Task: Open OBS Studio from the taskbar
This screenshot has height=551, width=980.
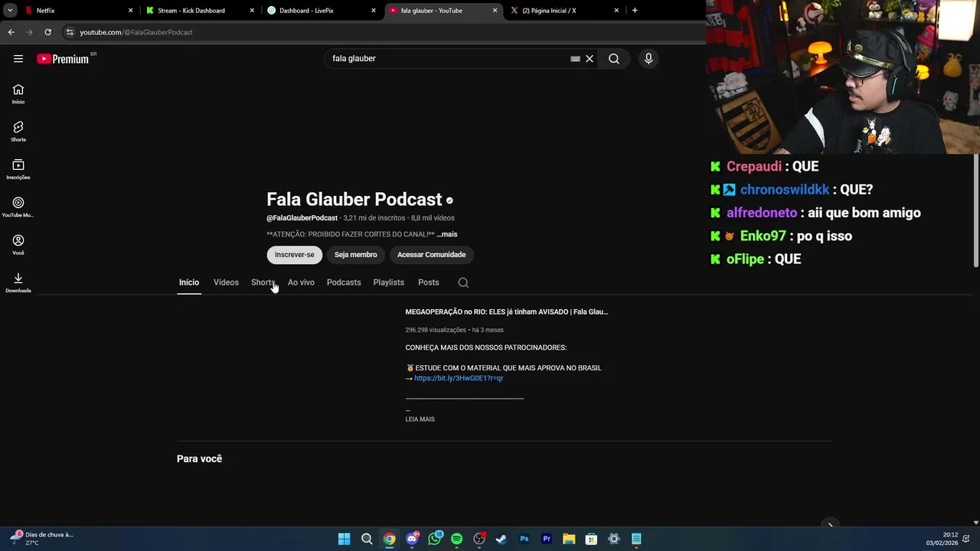Action: pos(479,539)
